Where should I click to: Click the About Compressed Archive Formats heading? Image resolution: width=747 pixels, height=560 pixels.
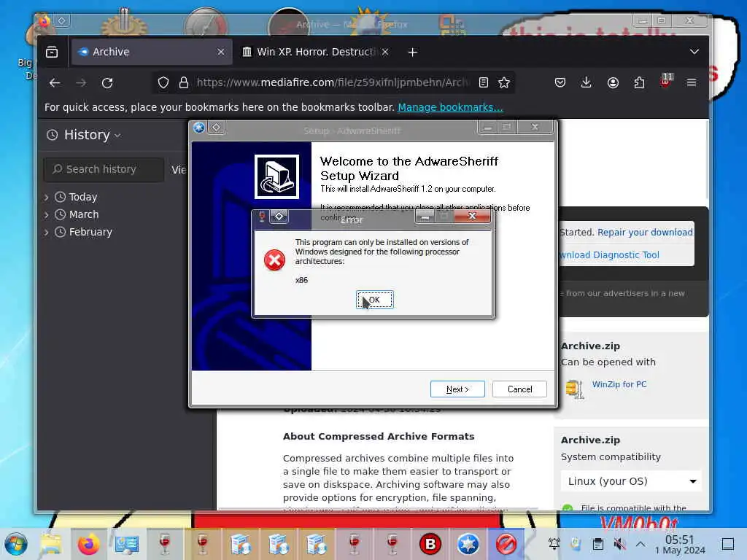[x=379, y=436]
